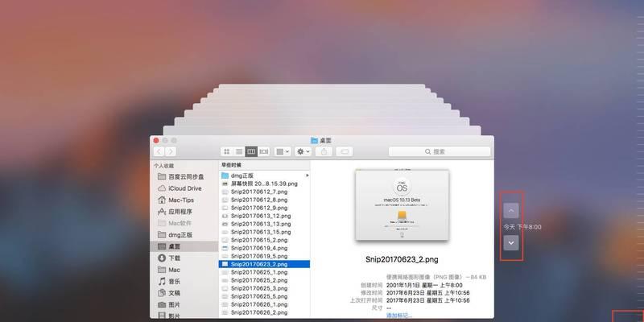This screenshot has height=322, width=644.
Task: Select the column view button
Action: [x=251, y=151]
